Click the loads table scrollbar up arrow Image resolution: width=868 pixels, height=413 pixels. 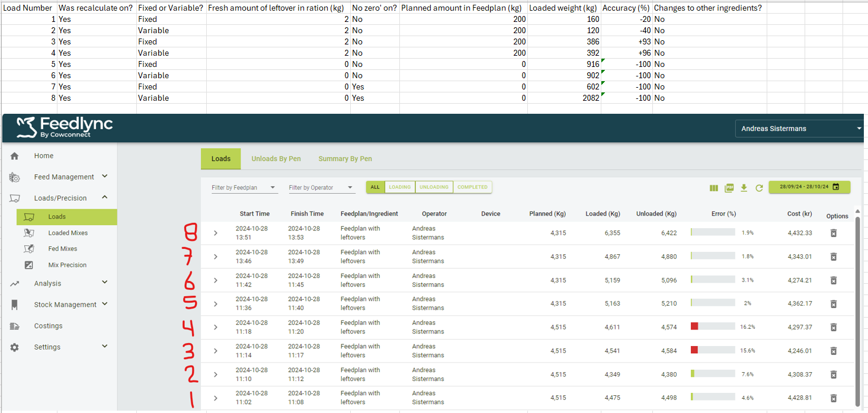857,212
